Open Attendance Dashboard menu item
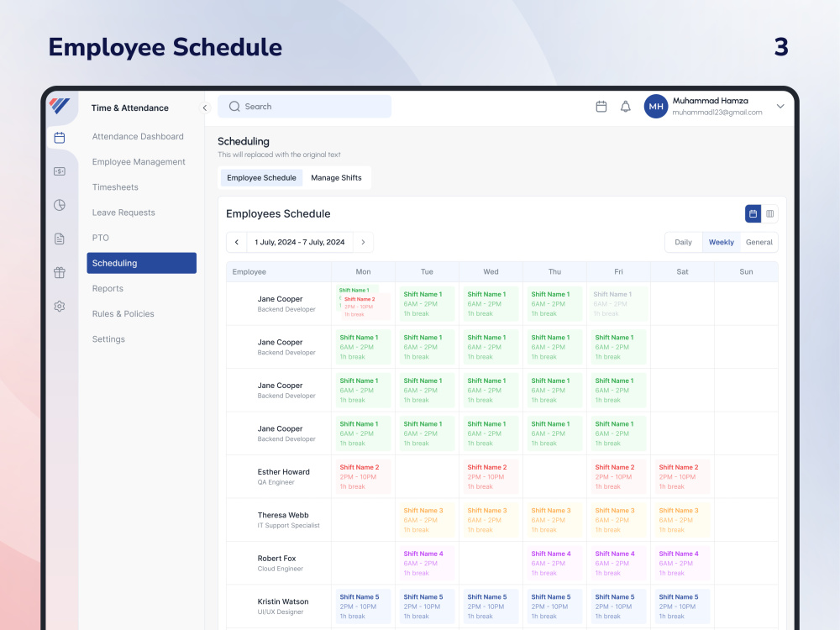 coord(138,137)
